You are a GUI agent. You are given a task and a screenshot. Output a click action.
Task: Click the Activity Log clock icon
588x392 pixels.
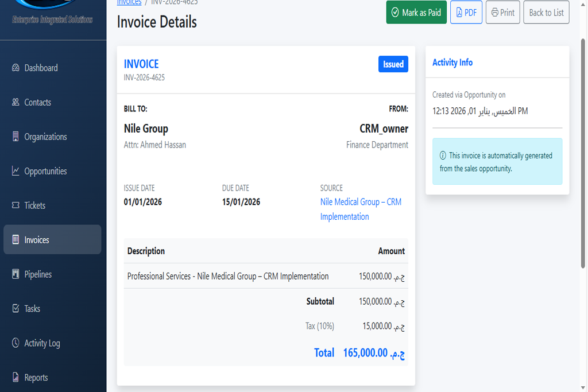click(x=14, y=343)
